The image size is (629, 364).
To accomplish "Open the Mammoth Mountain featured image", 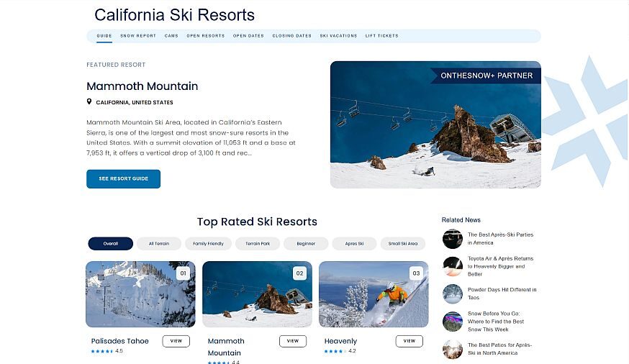I will pos(435,125).
